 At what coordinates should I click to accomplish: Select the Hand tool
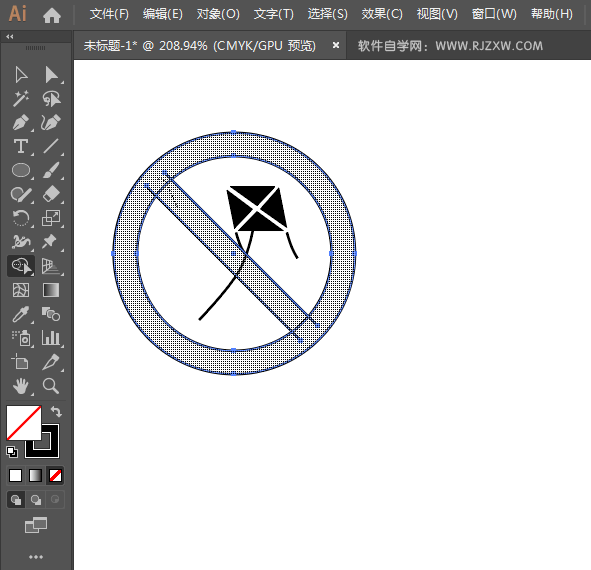click(x=21, y=386)
